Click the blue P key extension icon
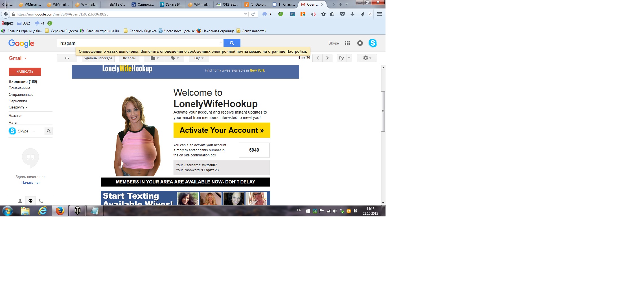This screenshot has width=644, height=297. click(292, 14)
